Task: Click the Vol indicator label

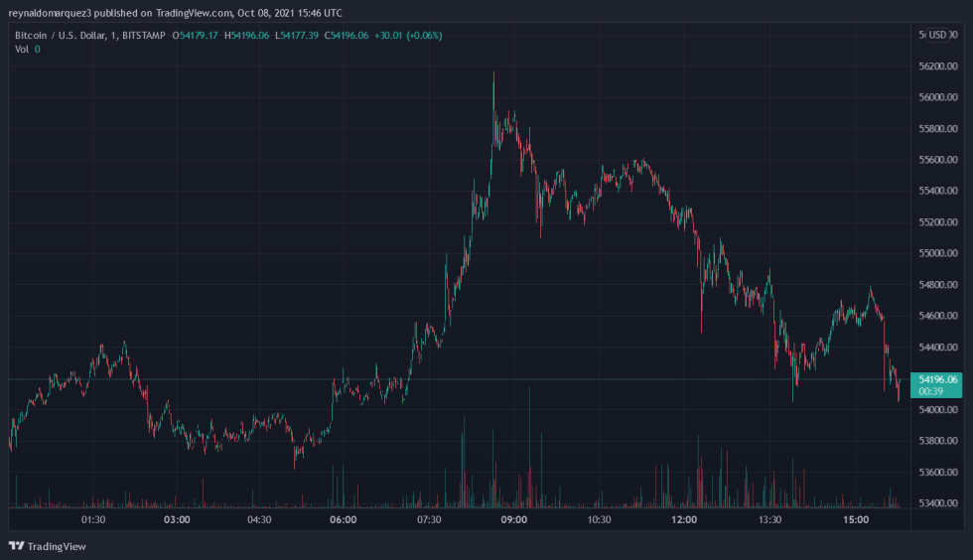Action: click(21, 50)
